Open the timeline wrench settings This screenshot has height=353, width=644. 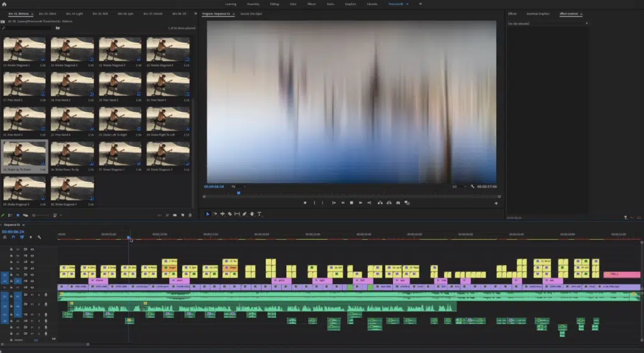[x=40, y=237]
